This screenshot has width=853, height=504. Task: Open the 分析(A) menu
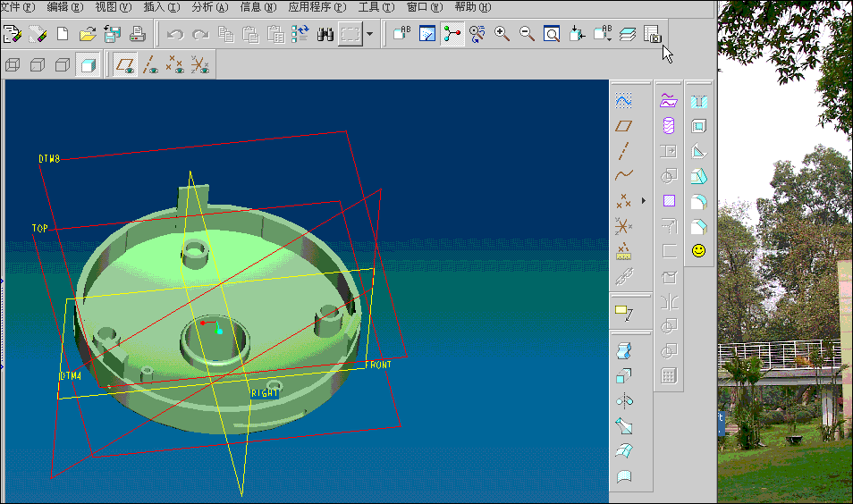coord(210,7)
